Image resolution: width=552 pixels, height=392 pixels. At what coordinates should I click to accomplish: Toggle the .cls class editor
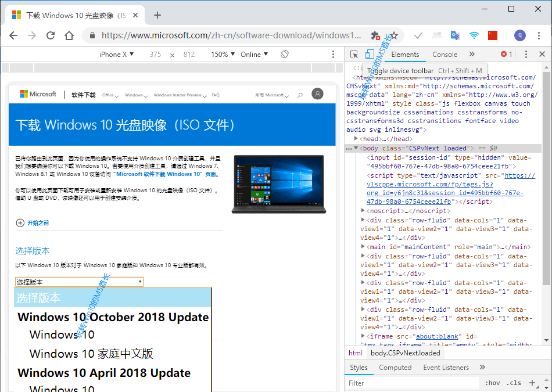pyautogui.click(x=514, y=383)
